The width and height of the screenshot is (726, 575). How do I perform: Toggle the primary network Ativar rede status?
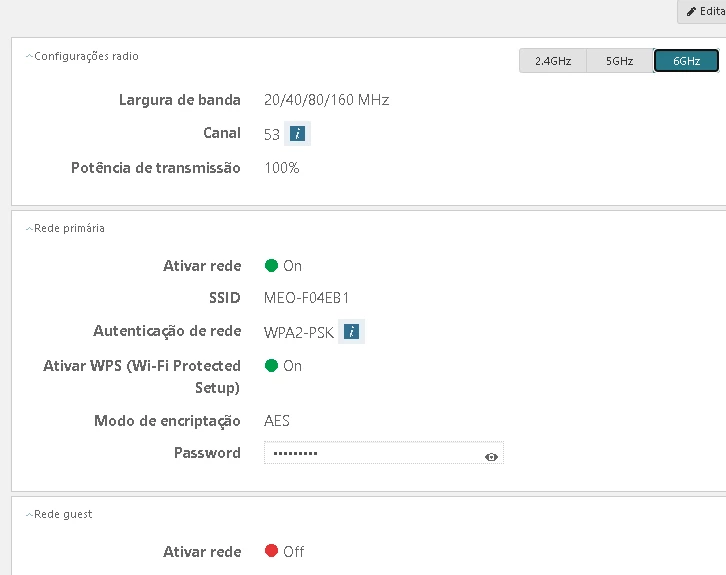point(272,266)
